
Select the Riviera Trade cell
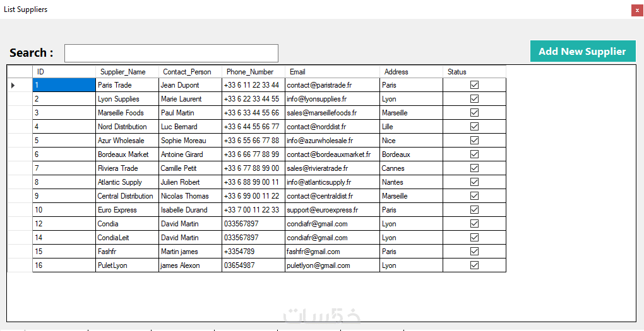(128, 168)
